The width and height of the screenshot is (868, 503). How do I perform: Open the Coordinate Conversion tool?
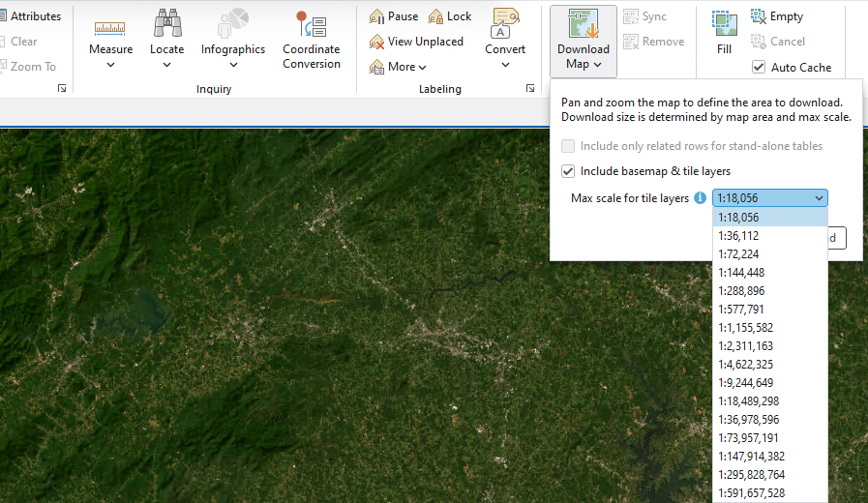pyautogui.click(x=311, y=26)
